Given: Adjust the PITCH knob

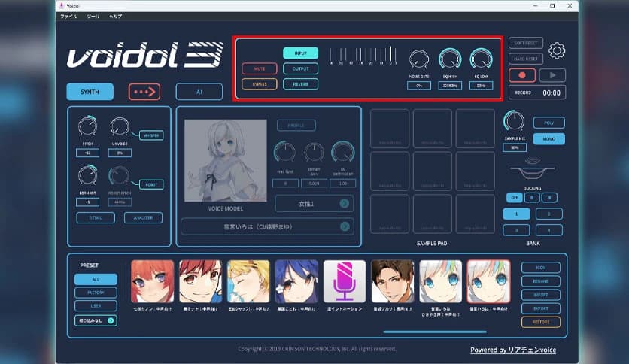Looking at the screenshot, I should (x=87, y=126).
